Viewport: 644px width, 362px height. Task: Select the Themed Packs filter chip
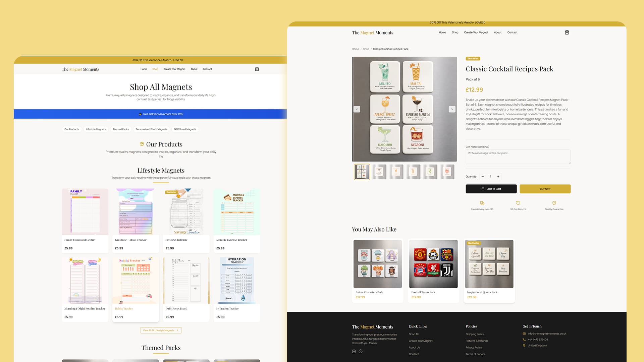point(121,129)
